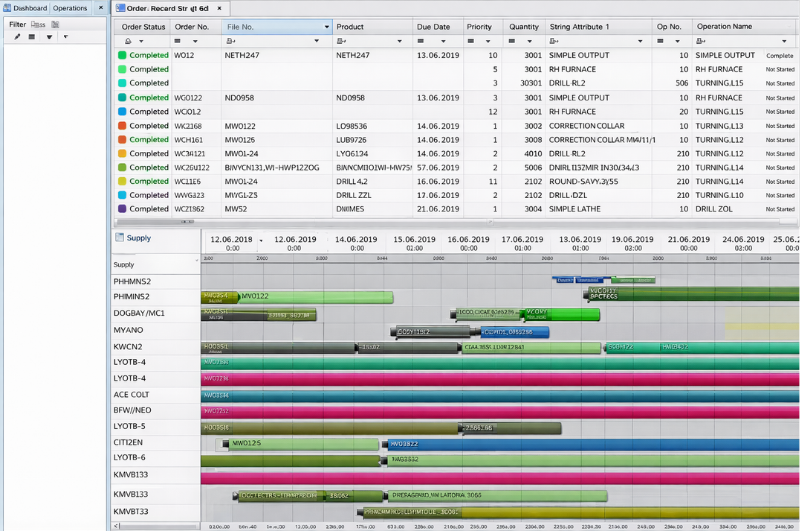The width and height of the screenshot is (800, 531).
Task: Select the MW0125 bar in CITI2EN row
Action: click(x=304, y=444)
